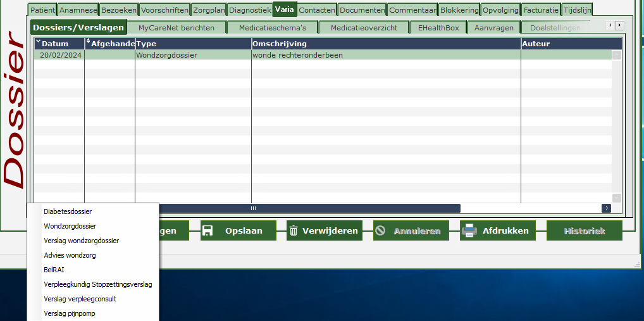Choose Diabetesdossier from the popup menu
The height and width of the screenshot is (321, 644).
pyautogui.click(x=68, y=211)
